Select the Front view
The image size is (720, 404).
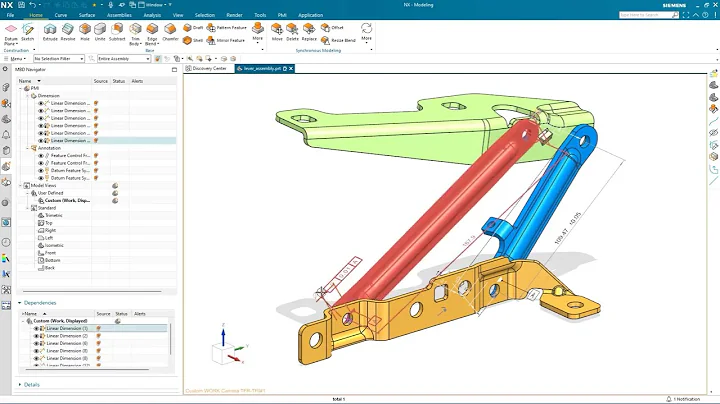47,252
